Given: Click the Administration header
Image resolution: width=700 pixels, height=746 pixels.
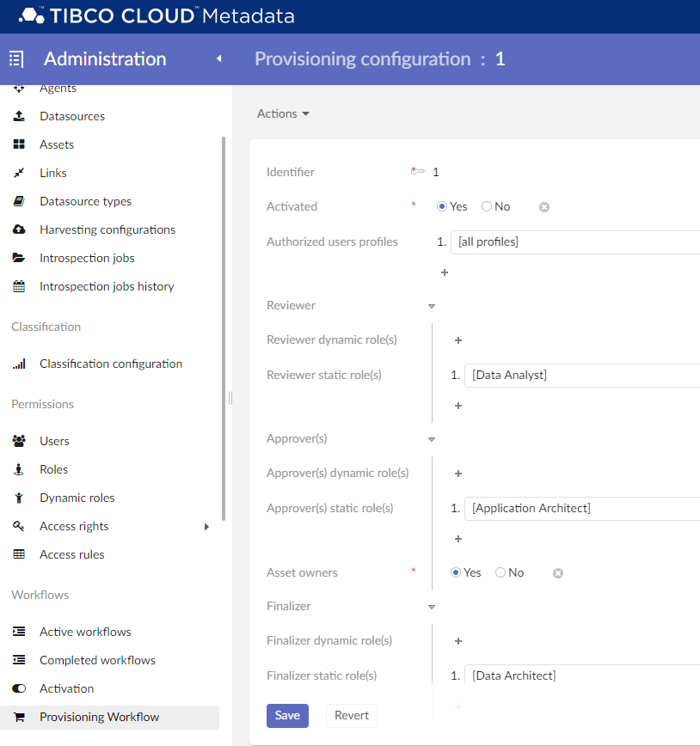Looking at the screenshot, I should click(x=104, y=58).
